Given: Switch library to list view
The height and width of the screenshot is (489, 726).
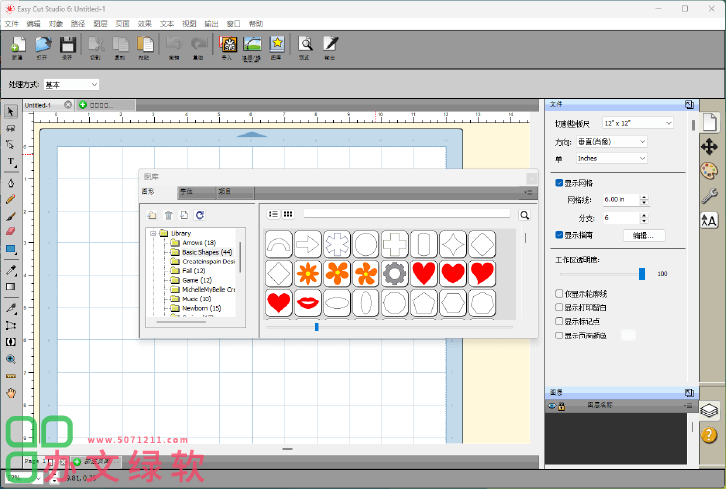Looking at the screenshot, I should (x=273, y=214).
